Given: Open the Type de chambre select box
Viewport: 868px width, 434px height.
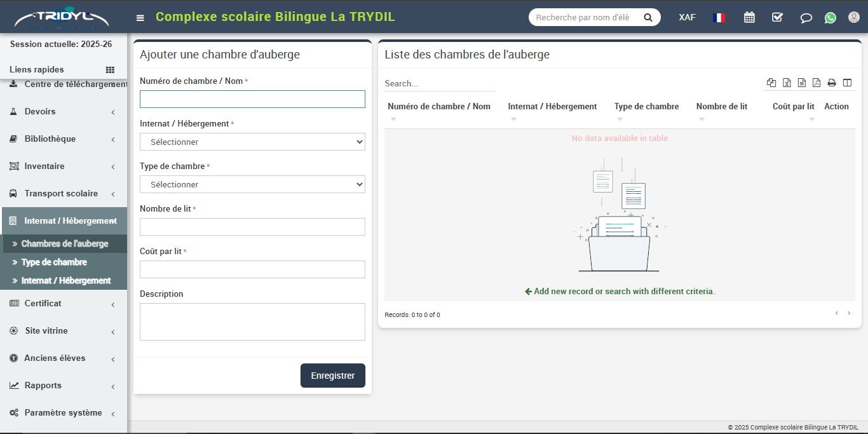Looking at the screenshot, I should click(x=252, y=184).
